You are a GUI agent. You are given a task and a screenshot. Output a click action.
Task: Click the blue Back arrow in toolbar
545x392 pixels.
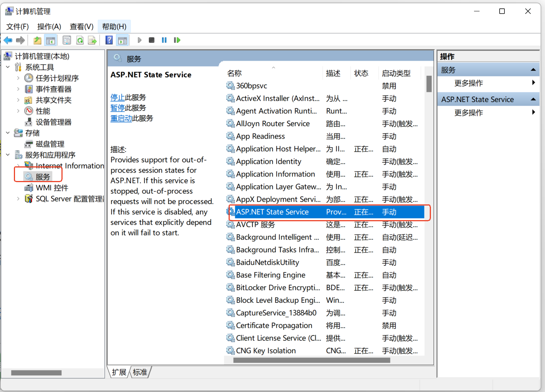click(x=8, y=40)
